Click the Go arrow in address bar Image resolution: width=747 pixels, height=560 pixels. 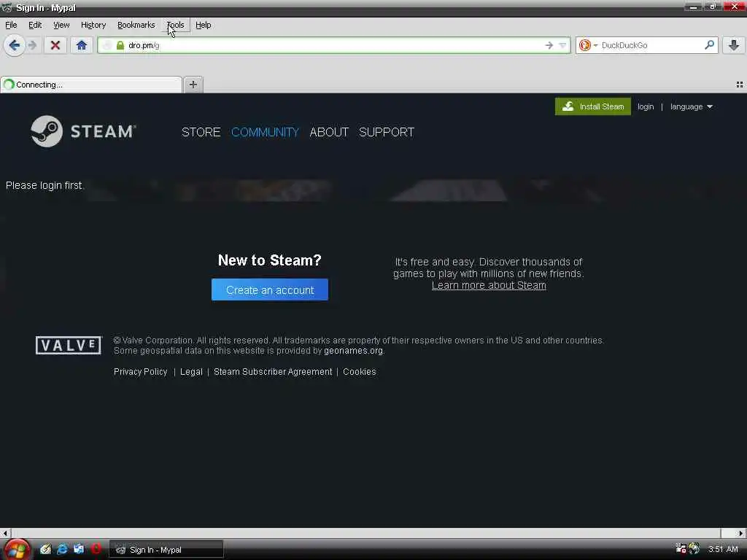[x=549, y=45]
